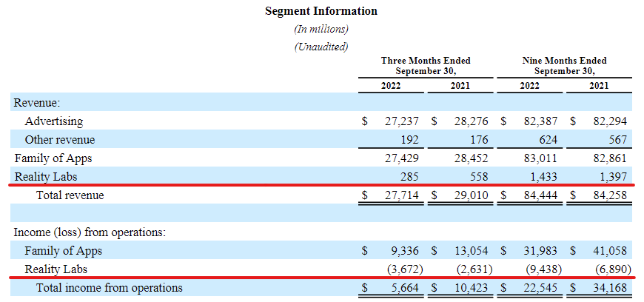Click the "(In millions)" subtitle
Screen dimensions: 644x302
click(x=321, y=29)
